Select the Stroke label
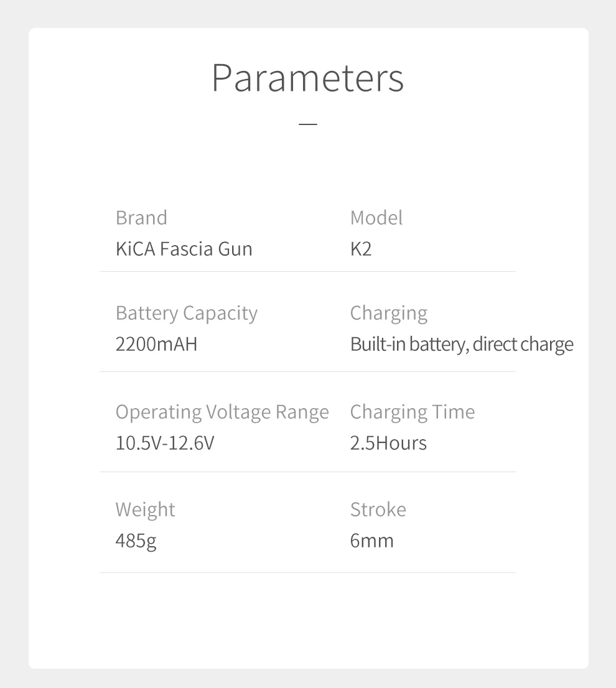Image resolution: width=616 pixels, height=688 pixels. click(x=378, y=509)
